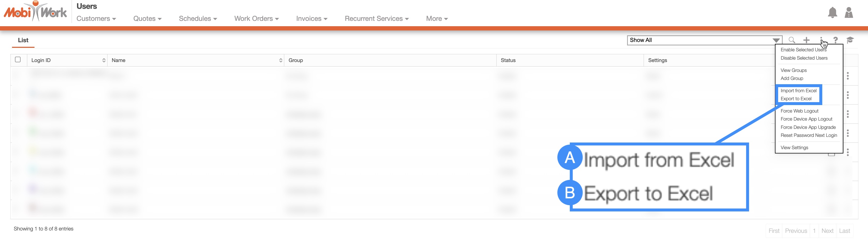This screenshot has height=239, width=868.
Task: Click the search magnifier icon
Action: 792,40
